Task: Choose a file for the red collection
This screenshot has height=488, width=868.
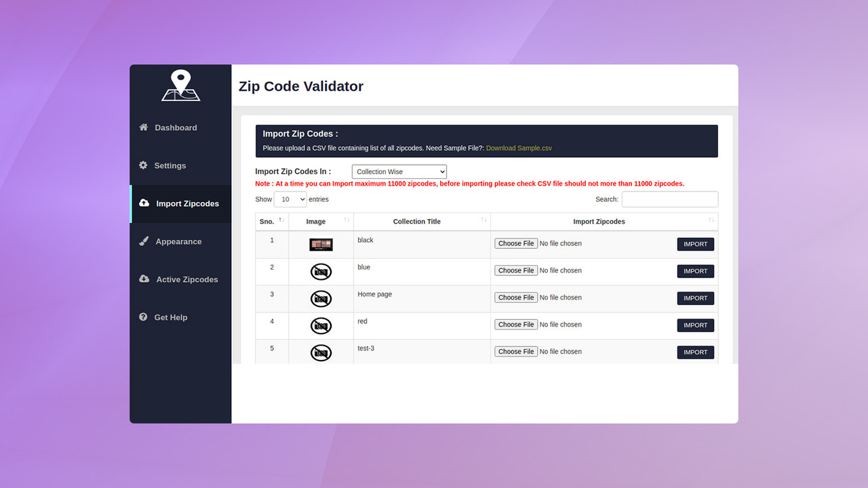Action: point(515,324)
